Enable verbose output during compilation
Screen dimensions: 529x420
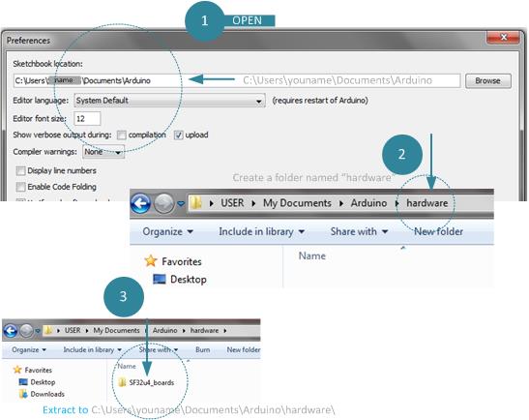(x=122, y=135)
